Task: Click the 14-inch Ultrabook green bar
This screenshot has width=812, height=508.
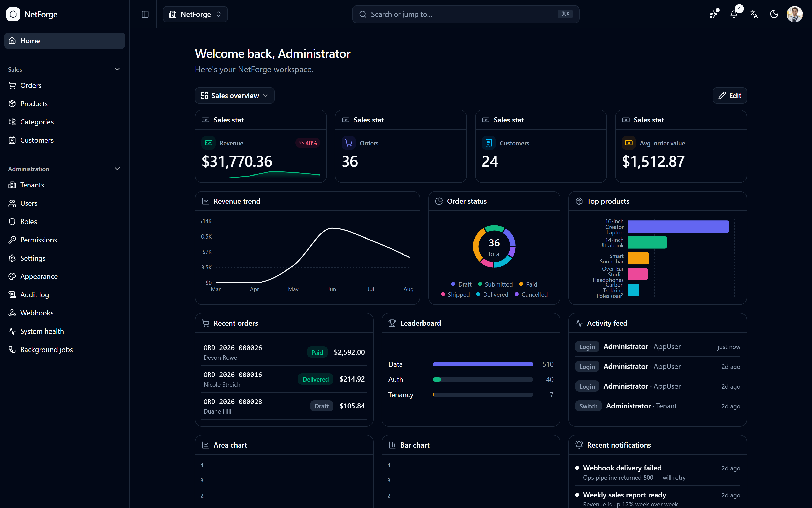Action: tap(647, 242)
